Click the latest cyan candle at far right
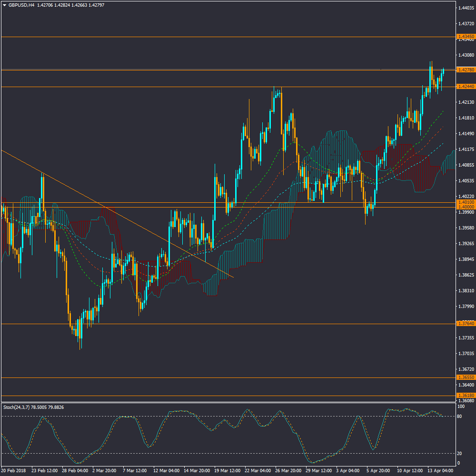The image size is (476, 476). click(443, 71)
